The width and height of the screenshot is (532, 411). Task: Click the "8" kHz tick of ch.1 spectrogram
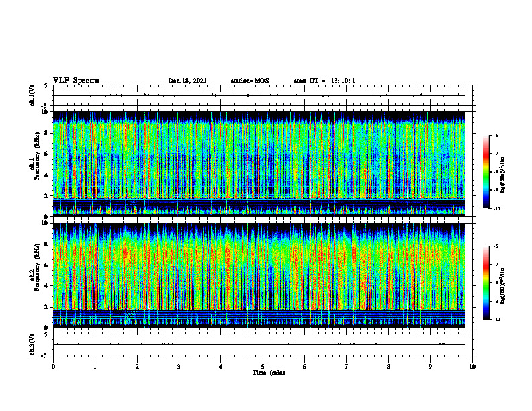point(47,133)
